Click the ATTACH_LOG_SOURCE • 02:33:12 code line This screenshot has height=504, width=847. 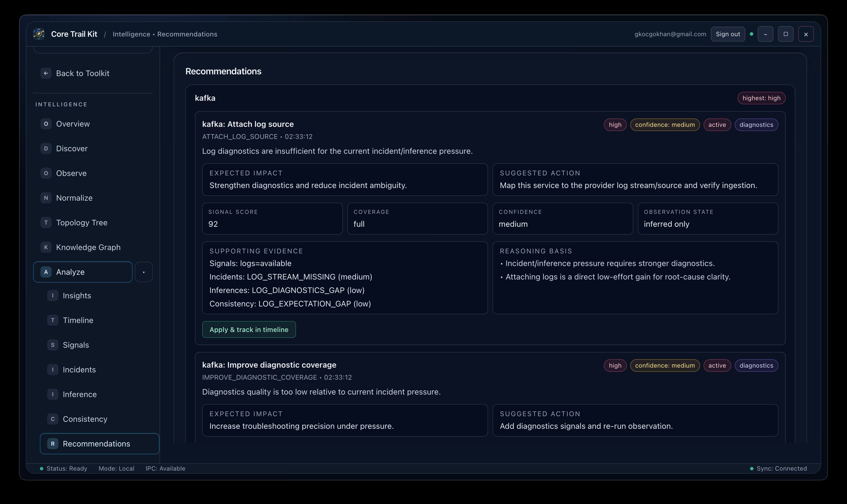257,137
